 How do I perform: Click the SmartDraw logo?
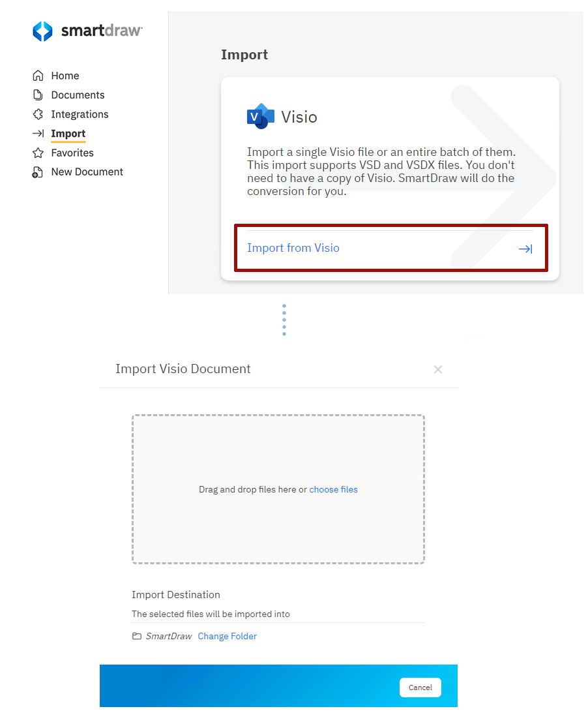point(87,30)
